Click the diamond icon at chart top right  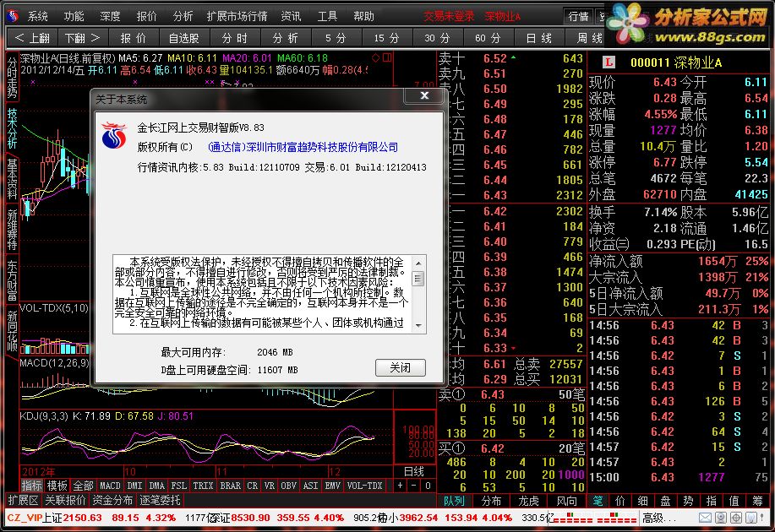[376, 57]
